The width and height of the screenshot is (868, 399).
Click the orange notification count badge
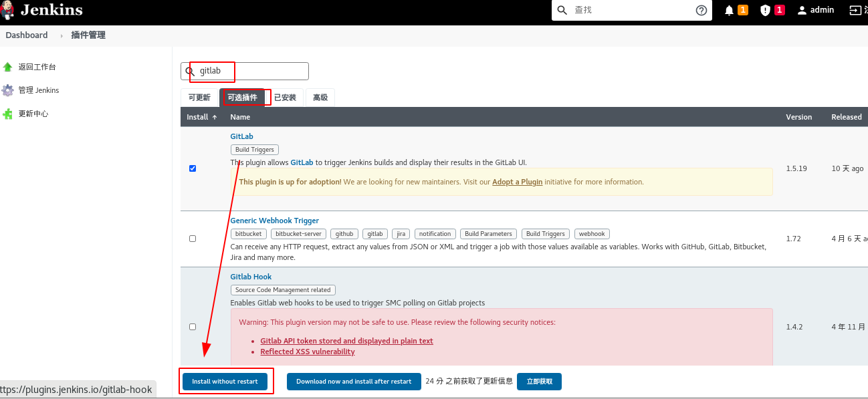click(x=743, y=10)
